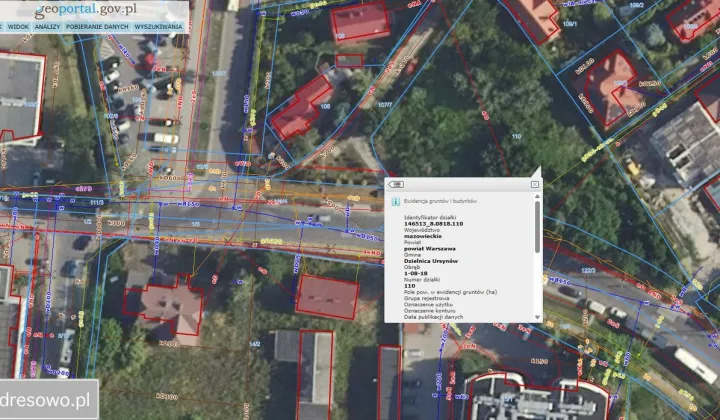
Task: Open the POBIERANIE DANYCH menu
Action: coord(97,27)
